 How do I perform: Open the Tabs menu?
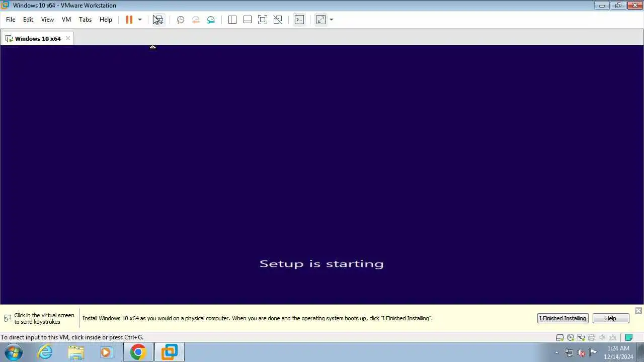coord(86,20)
